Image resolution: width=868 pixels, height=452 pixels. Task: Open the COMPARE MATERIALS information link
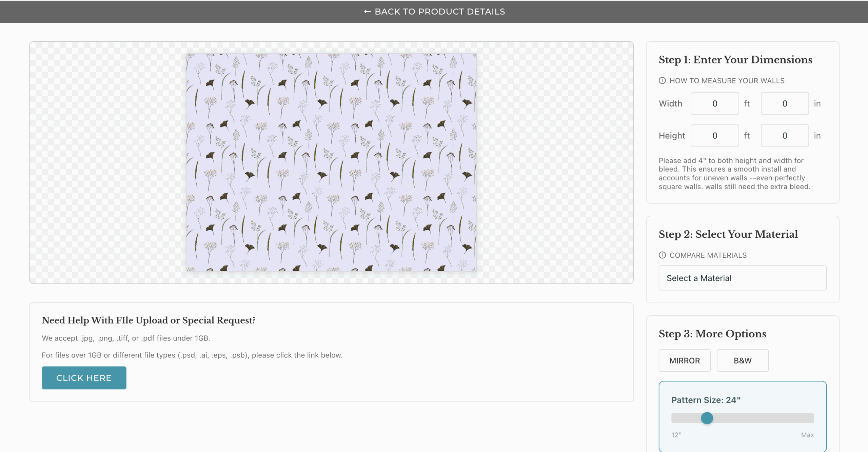pyautogui.click(x=708, y=255)
